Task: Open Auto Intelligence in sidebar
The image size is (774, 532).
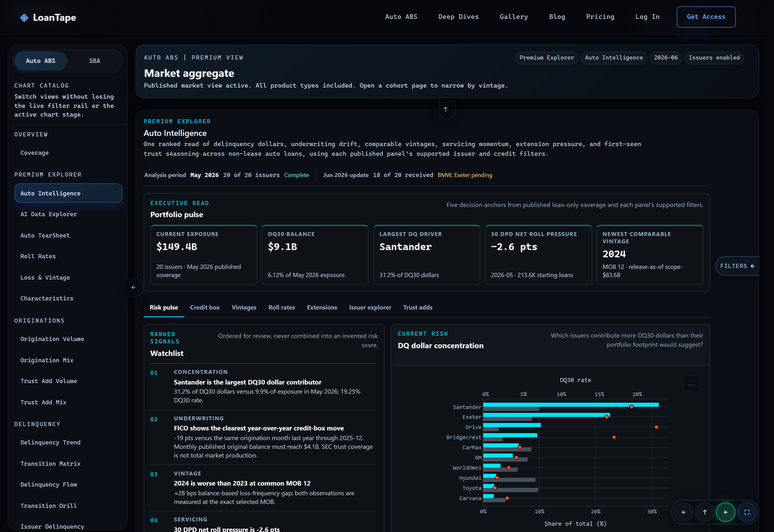Action: [68, 193]
